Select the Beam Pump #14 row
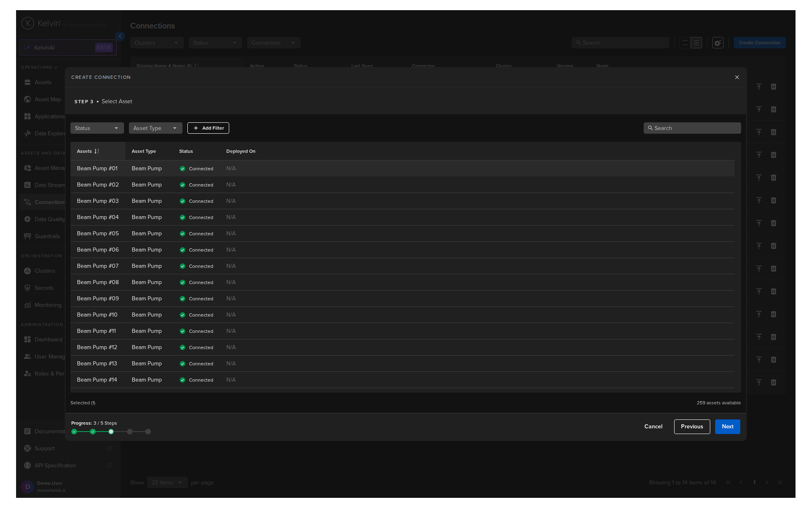Screen dimensions: 812x508 pyautogui.click(x=97, y=380)
